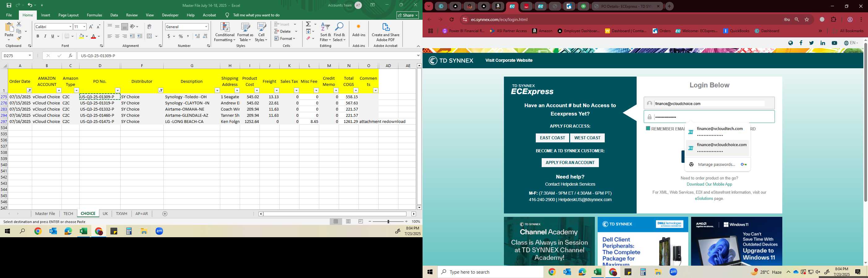Viewport: 868px width, 278px height.
Task: Open the Zoom app in left taskbar
Action: click(159, 231)
